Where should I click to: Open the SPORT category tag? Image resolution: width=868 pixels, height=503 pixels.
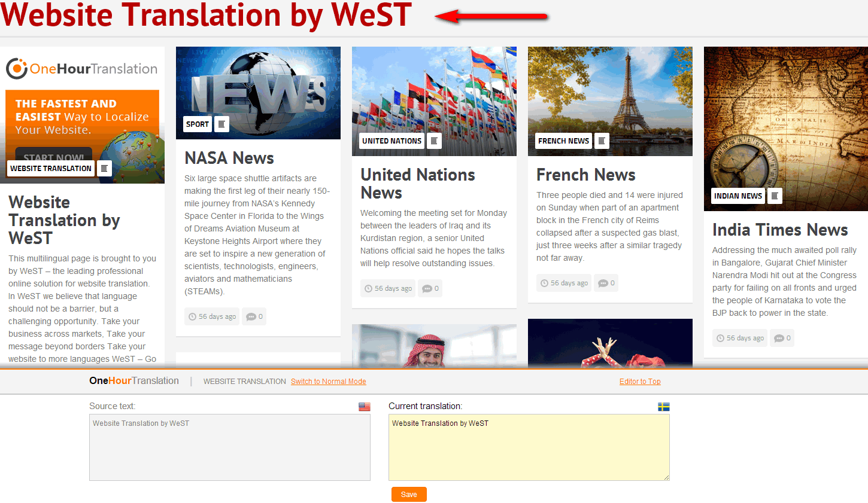tap(198, 124)
